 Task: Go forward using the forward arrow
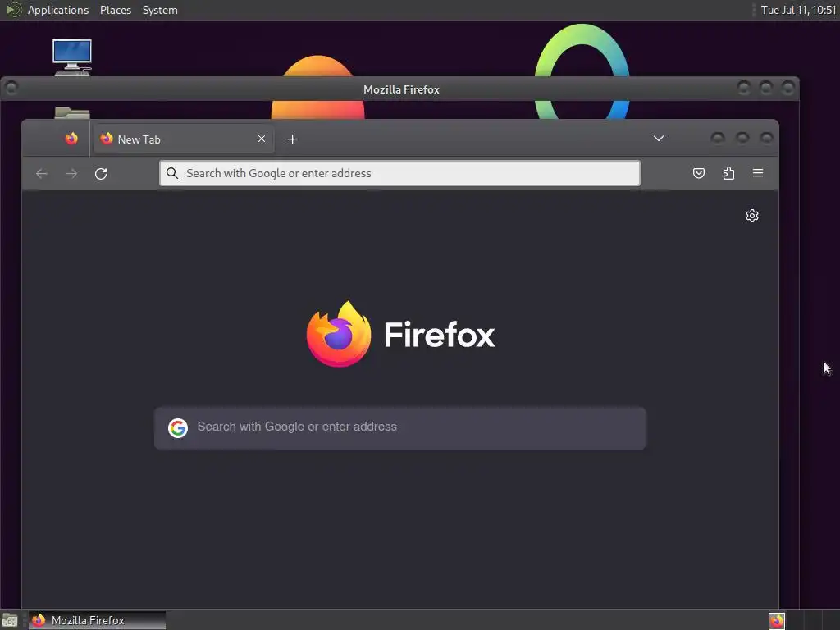pos(71,174)
